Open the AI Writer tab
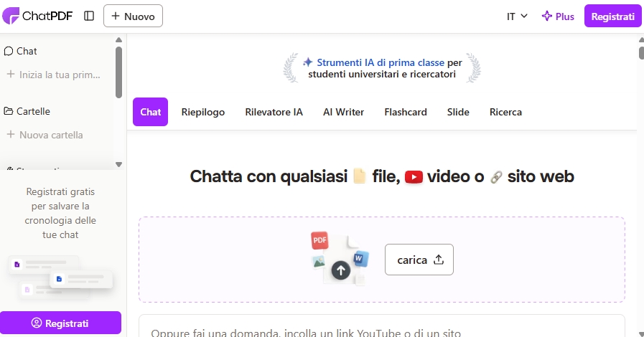 coord(343,112)
